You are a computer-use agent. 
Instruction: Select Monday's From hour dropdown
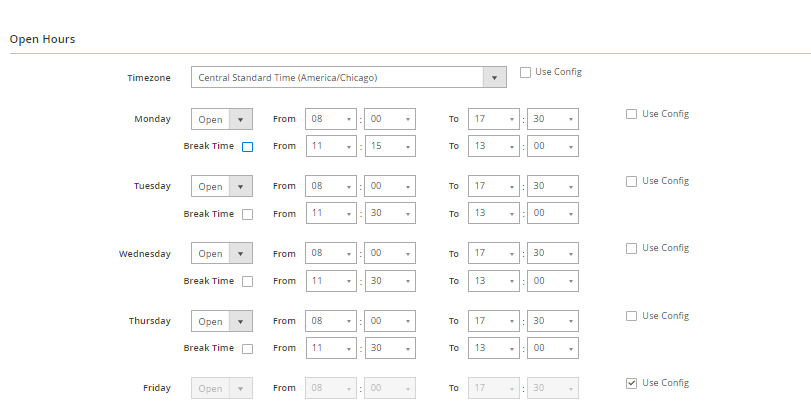[331, 119]
